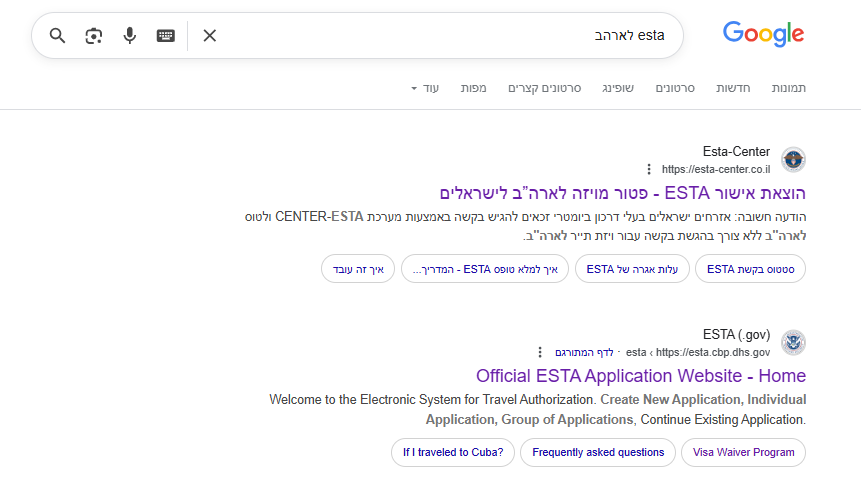Switch to the חדשות (News) tab
This screenshot has width=861, height=490.
coord(733,88)
